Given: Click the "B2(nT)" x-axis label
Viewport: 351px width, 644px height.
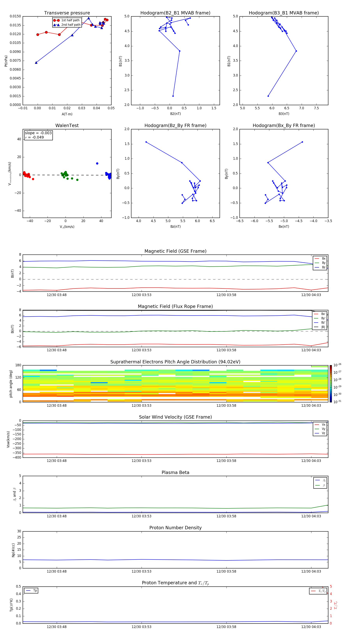Looking at the screenshot, I should (175, 114).
